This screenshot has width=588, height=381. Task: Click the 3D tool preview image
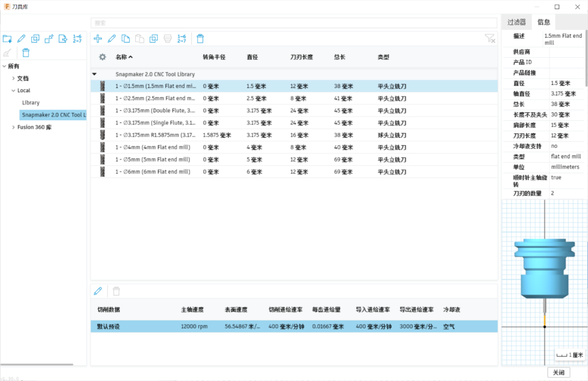pyautogui.click(x=544, y=282)
